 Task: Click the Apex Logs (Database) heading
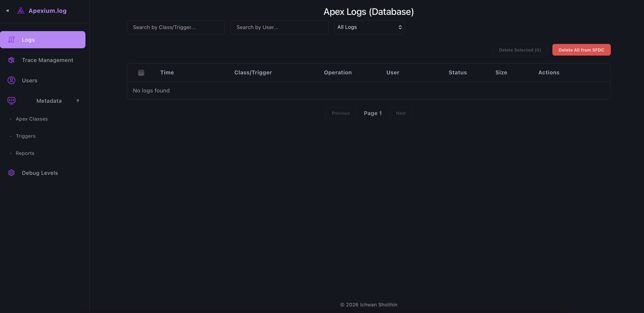click(x=368, y=12)
